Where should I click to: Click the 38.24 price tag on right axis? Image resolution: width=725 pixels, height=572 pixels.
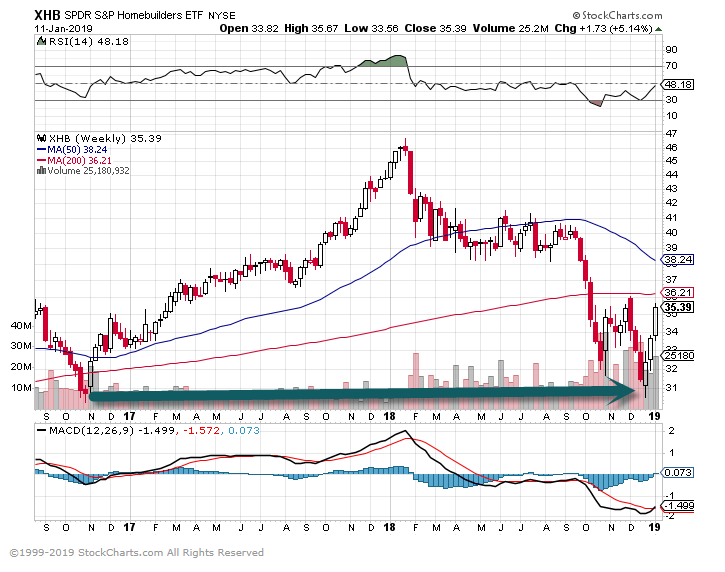[678, 259]
